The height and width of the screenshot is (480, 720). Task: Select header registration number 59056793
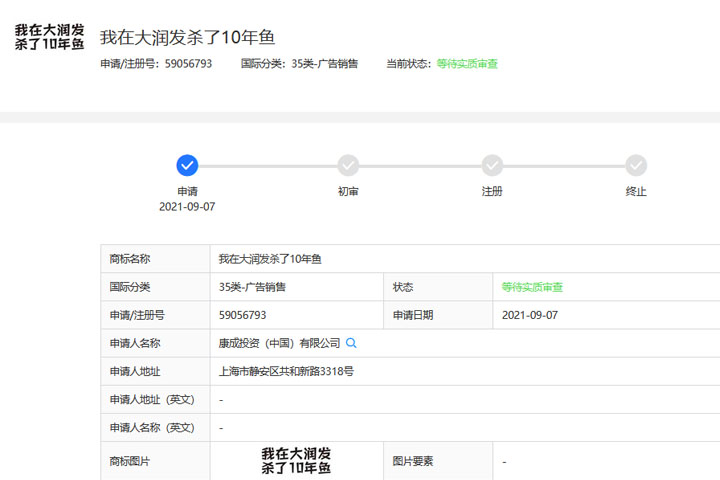pos(188,64)
